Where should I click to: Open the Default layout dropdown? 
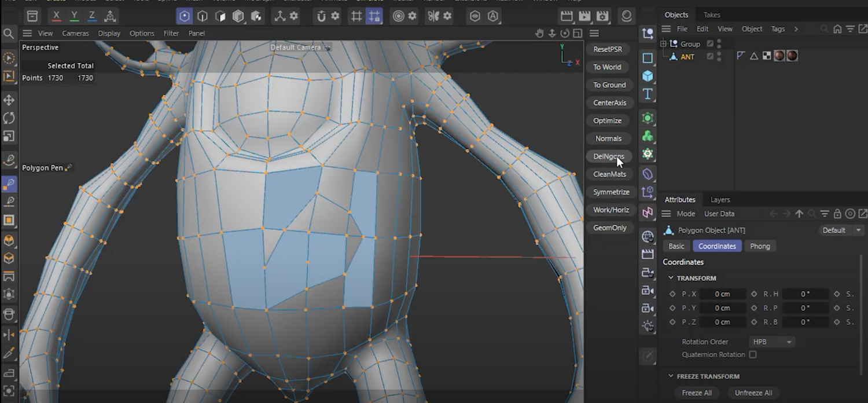coord(841,230)
